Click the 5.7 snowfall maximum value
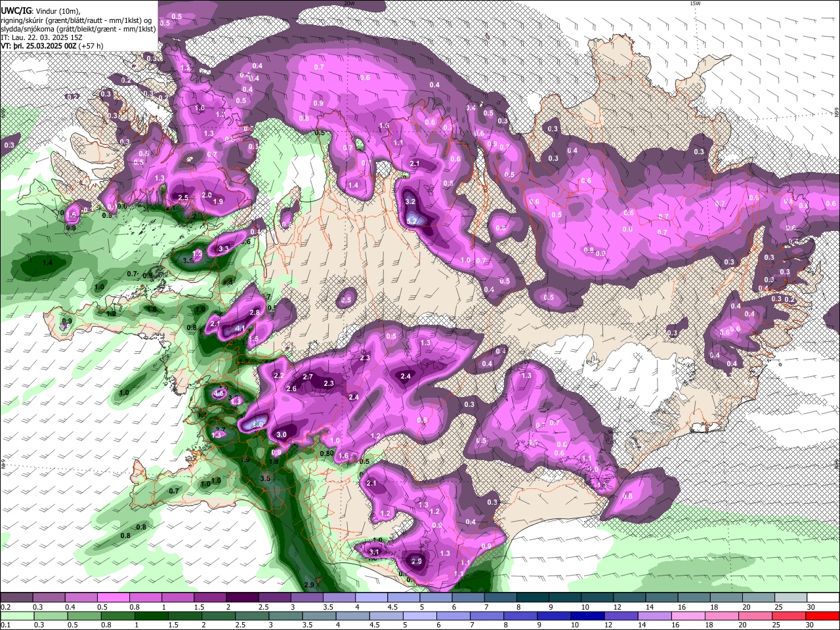Screen dimensions: 840x630 click(x=413, y=221)
